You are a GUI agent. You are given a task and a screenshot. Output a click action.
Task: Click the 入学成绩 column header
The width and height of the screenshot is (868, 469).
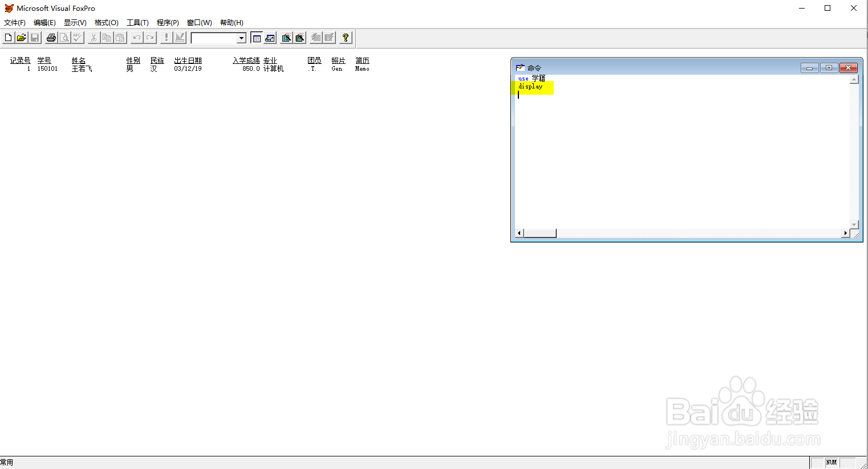click(x=246, y=60)
